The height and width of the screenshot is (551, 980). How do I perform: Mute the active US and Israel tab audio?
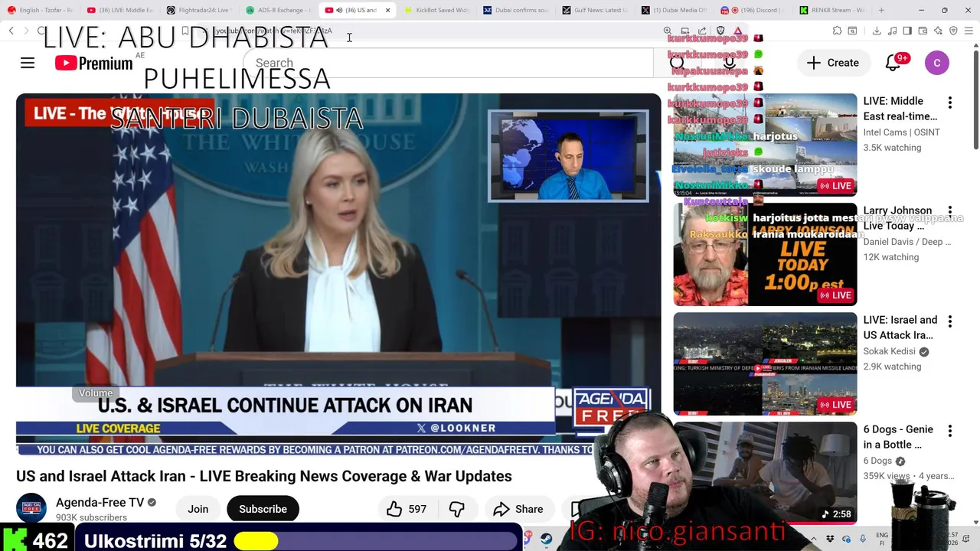[338, 10]
